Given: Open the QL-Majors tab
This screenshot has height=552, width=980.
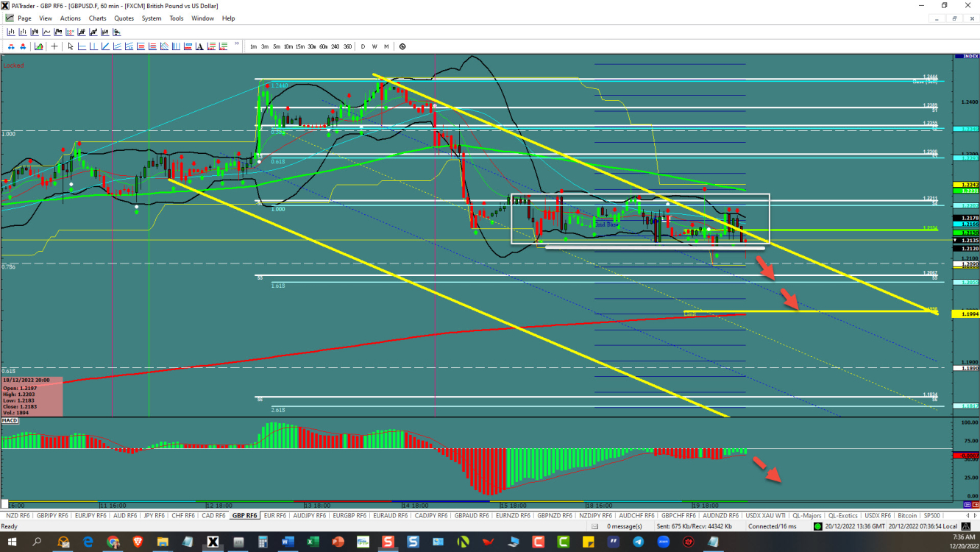Looking at the screenshot, I should (x=807, y=515).
